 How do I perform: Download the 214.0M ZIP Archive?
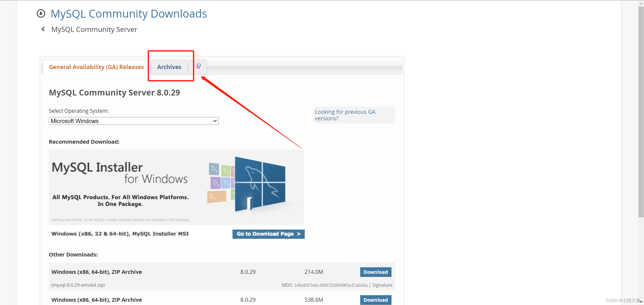[375, 272]
